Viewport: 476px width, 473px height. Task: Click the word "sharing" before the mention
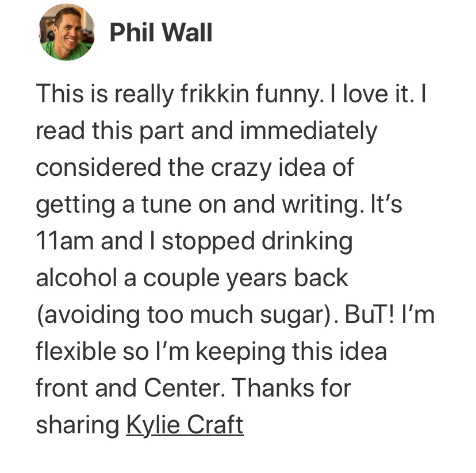pos(77,426)
